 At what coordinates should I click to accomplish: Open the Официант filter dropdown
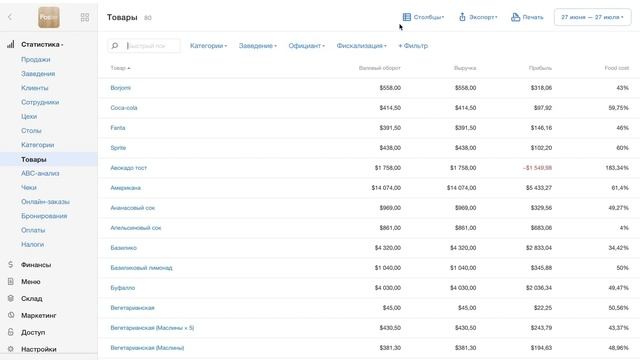coord(307,46)
